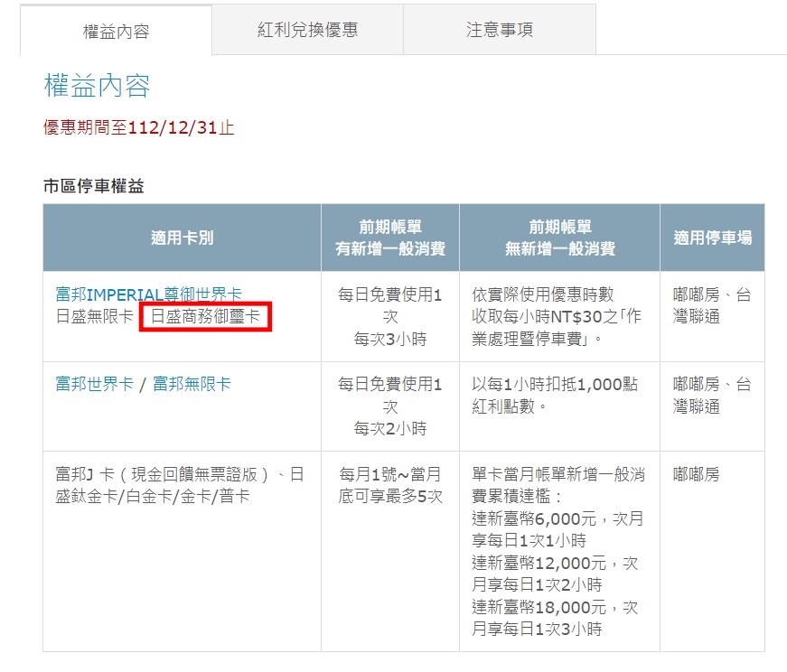Select the 盛鈦金卡/白金卡/金卡/普卡 text

pos(153,497)
